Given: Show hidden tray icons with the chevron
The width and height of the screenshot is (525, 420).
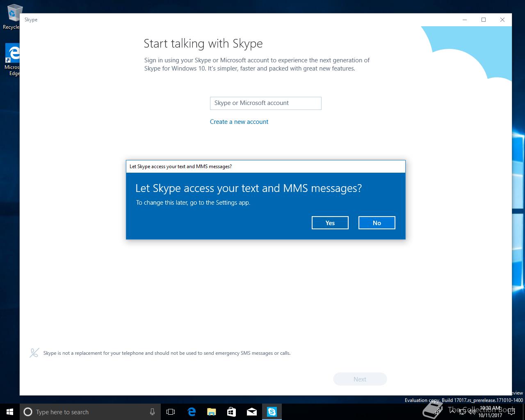Looking at the screenshot, I should [x=453, y=411].
